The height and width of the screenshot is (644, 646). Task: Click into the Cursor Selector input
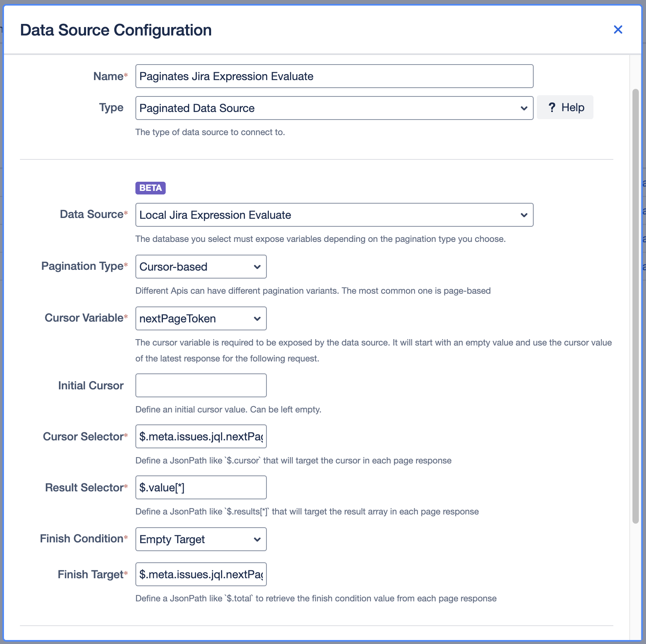pyautogui.click(x=201, y=436)
